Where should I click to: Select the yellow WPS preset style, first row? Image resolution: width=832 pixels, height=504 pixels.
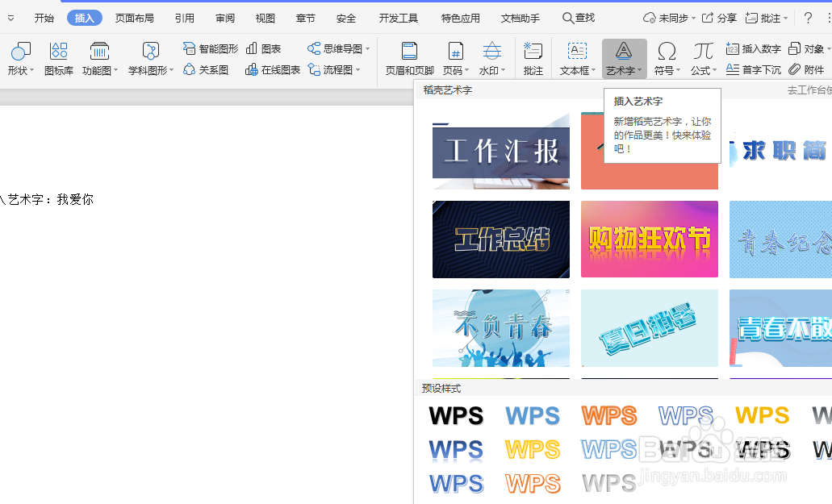[x=763, y=416]
